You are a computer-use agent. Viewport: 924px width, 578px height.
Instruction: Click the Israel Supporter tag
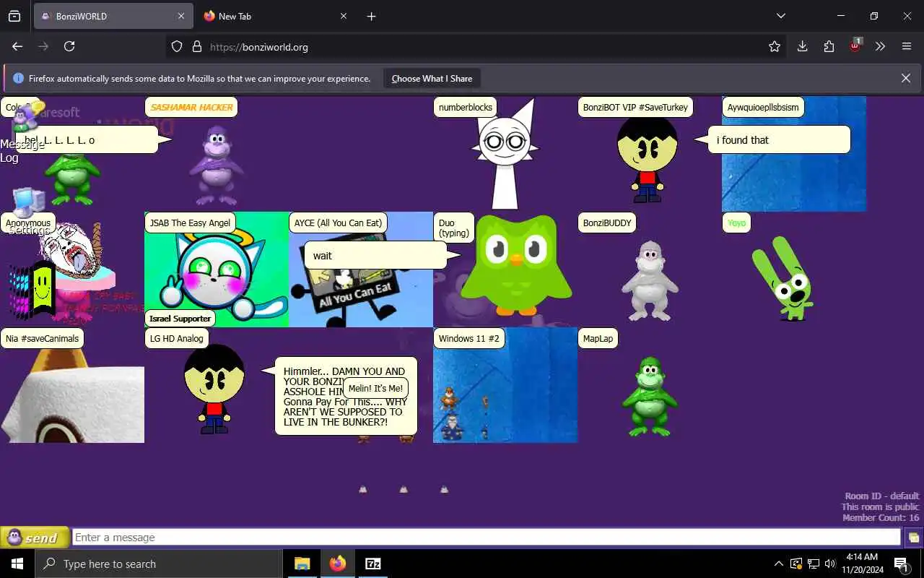180,319
